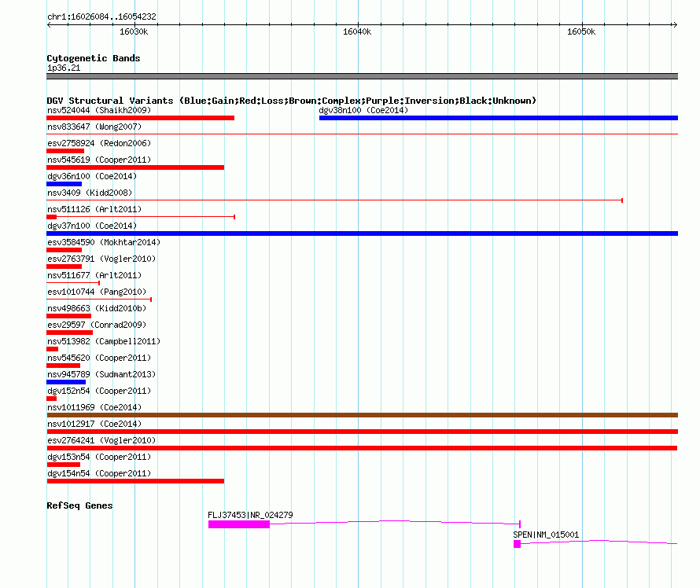
Task: Open the nsv3409 (Kidd2008) label
Action: [x=90, y=193]
